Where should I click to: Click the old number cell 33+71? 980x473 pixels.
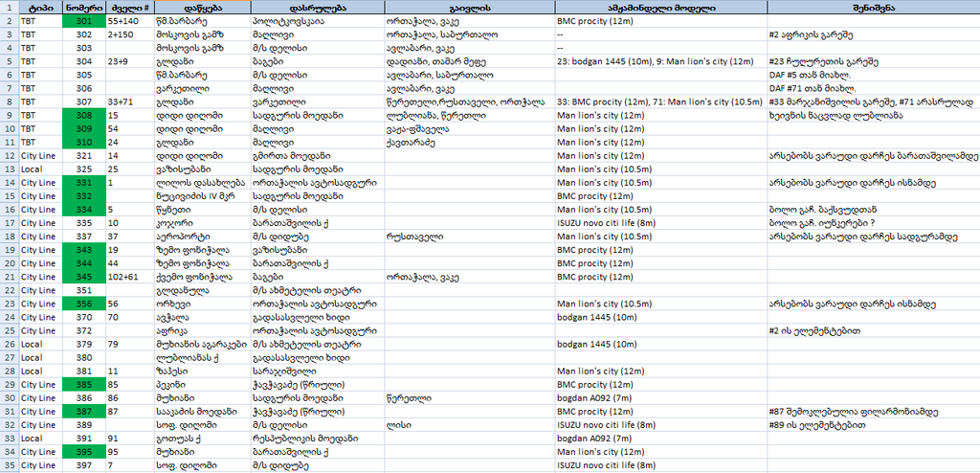pos(129,102)
